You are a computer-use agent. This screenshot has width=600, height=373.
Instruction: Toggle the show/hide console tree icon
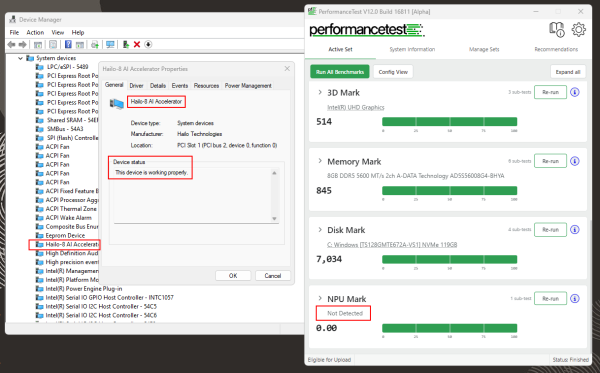pos(38,45)
